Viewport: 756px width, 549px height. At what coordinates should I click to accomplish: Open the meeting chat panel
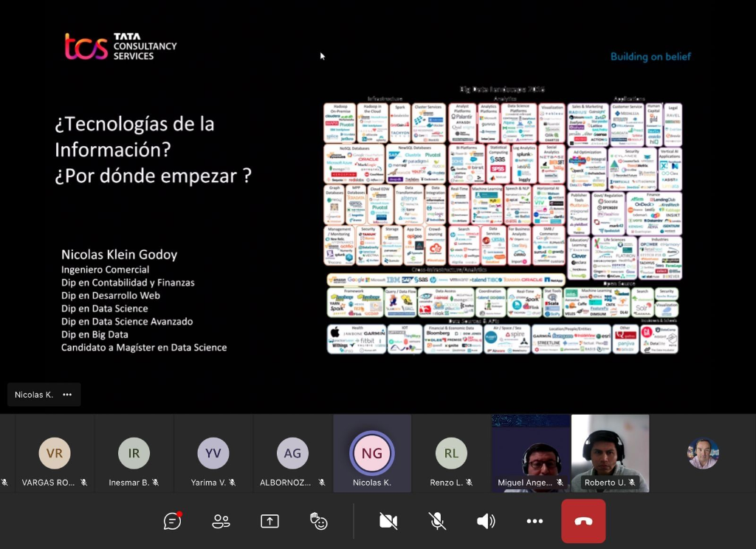click(x=172, y=521)
